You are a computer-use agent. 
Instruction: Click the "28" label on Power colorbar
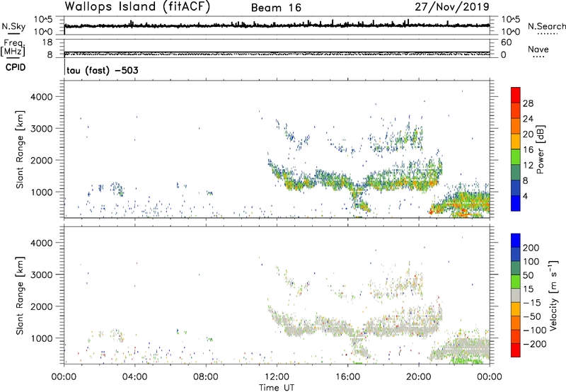(x=528, y=103)
